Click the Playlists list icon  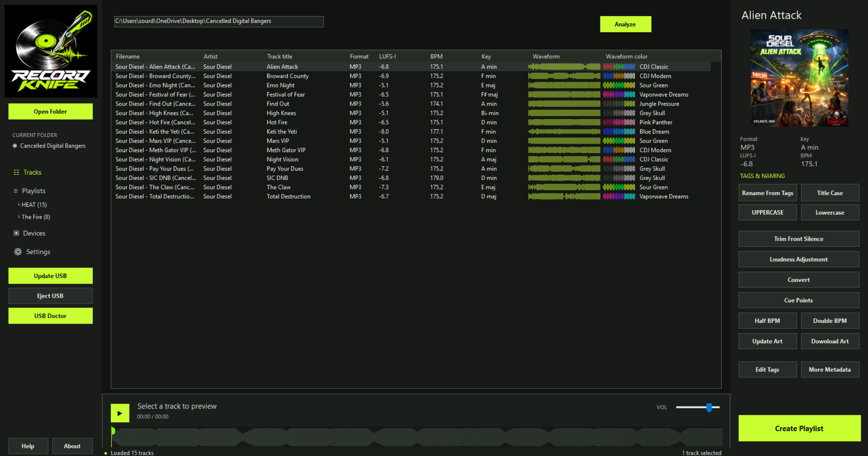15,191
